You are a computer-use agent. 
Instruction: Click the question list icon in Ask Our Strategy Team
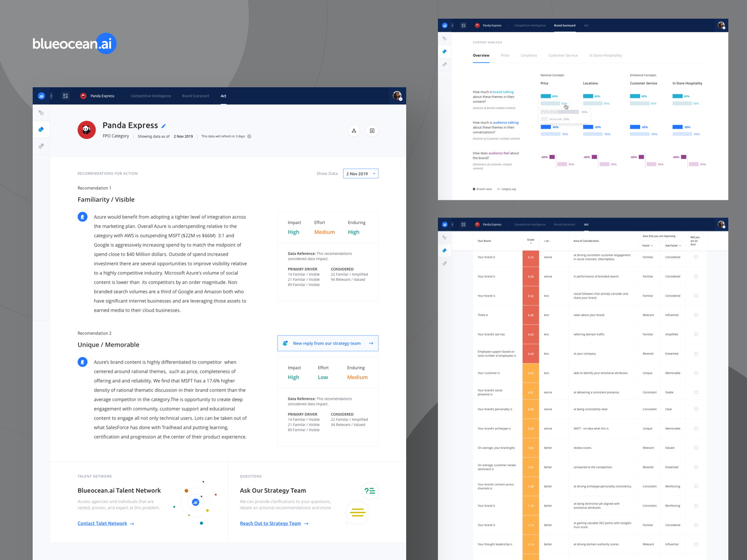[x=370, y=491]
